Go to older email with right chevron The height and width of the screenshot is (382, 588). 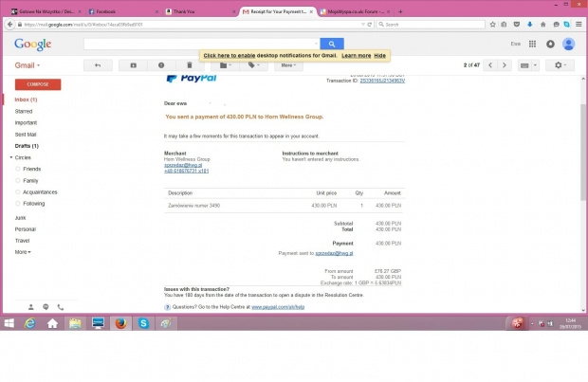coord(505,65)
